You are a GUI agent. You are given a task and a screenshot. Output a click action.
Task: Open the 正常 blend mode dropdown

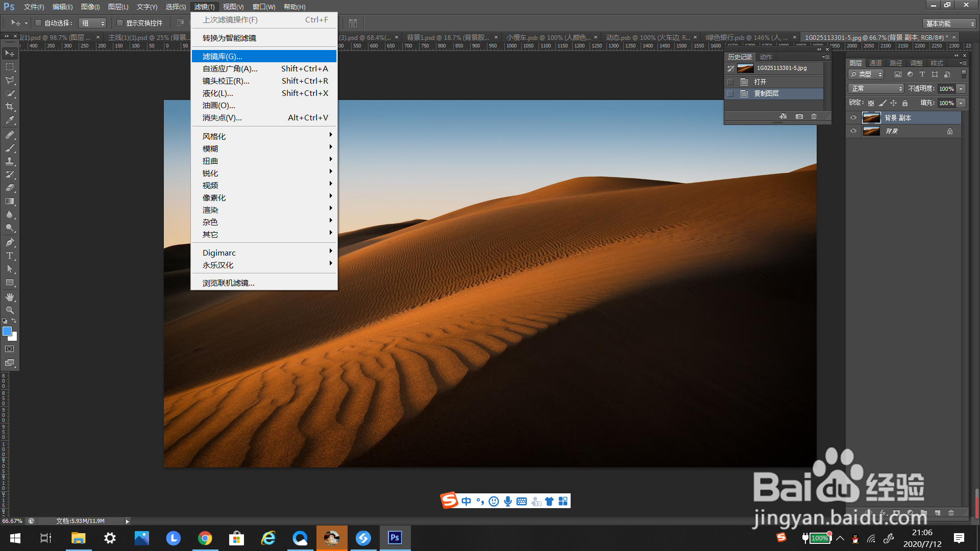(x=876, y=89)
